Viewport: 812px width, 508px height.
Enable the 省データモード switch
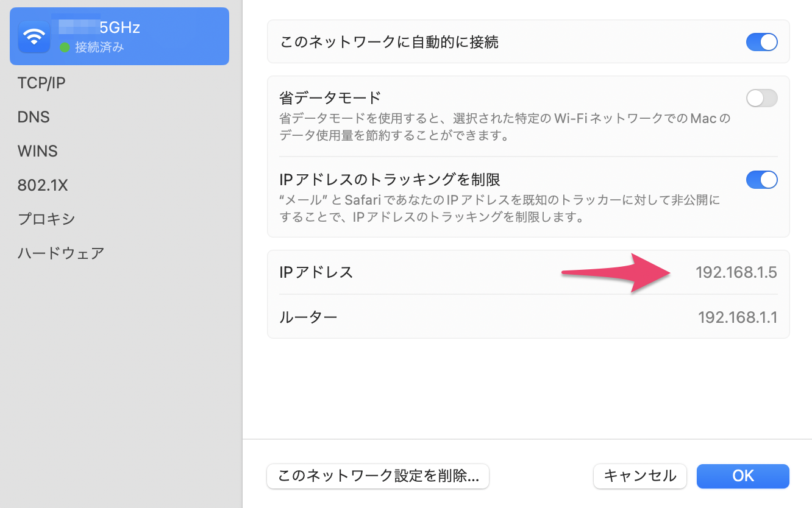761,98
